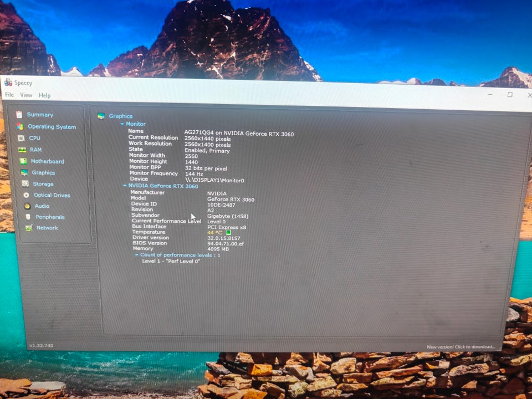
Task: Select the Bus Interface value PCI Express x8
Action: pyautogui.click(x=227, y=227)
